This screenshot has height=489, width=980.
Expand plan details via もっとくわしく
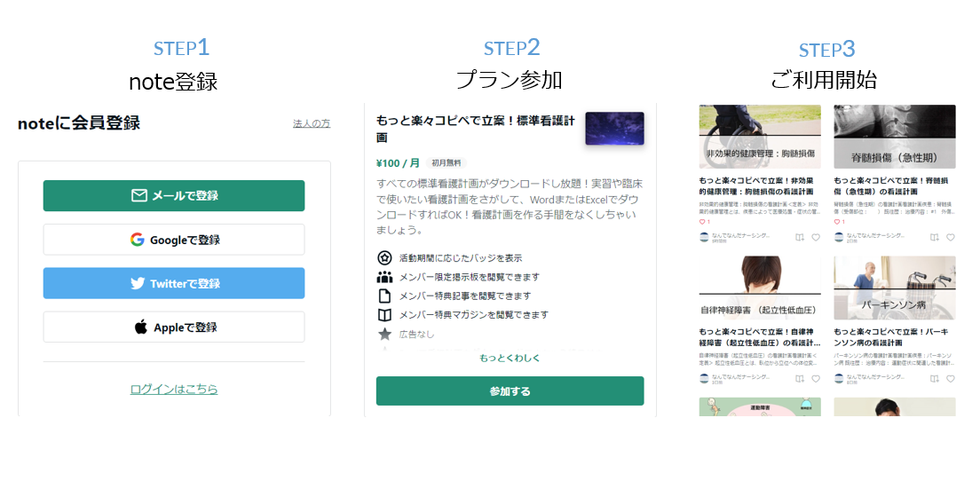pyautogui.click(x=510, y=358)
